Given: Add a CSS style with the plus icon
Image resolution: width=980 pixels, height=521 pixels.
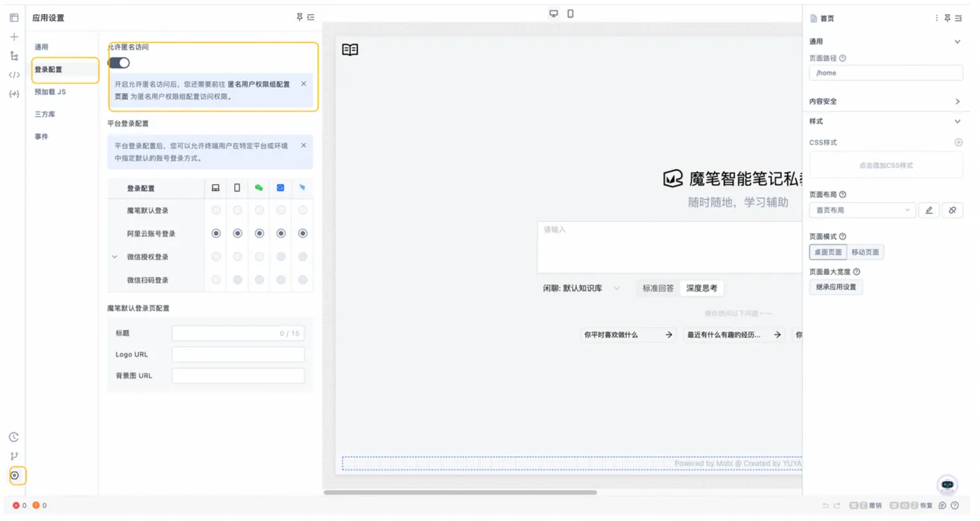Looking at the screenshot, I should (958, 142).
